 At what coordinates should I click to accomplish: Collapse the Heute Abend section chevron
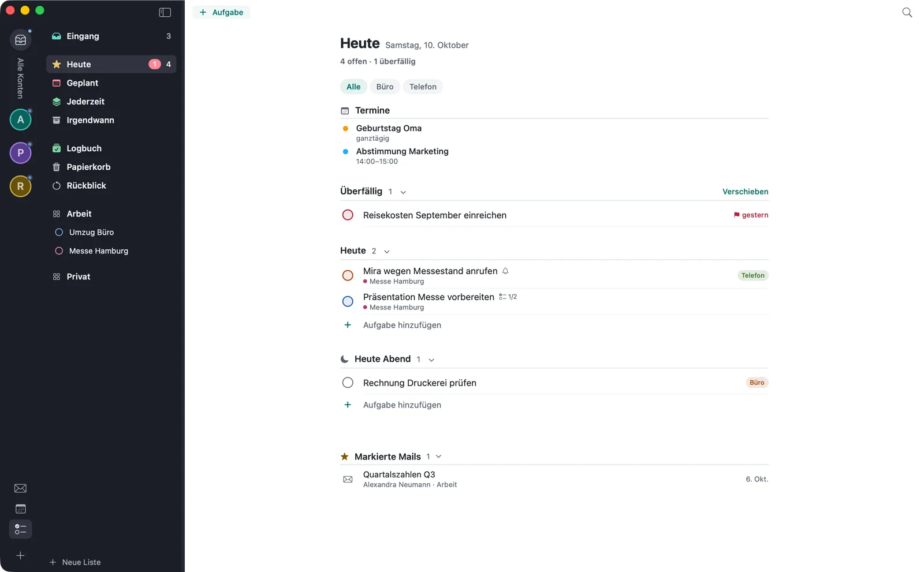pyautogui.click(x=431, y=360)
